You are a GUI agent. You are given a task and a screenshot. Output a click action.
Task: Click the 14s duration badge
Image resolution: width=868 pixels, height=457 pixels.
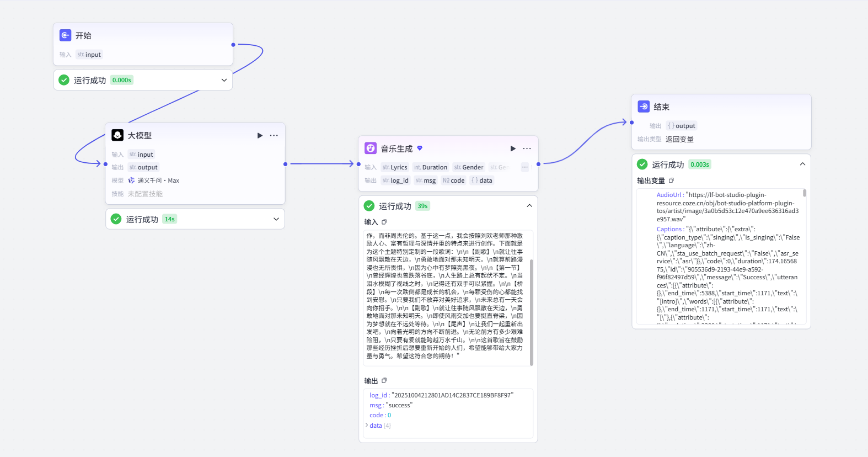[170, 219]
